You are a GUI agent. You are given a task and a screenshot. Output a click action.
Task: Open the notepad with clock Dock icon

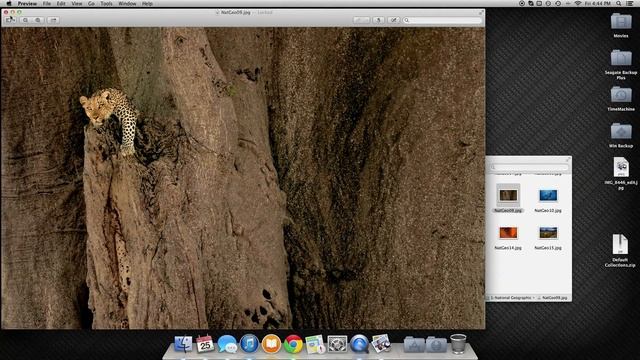[315, 344]
